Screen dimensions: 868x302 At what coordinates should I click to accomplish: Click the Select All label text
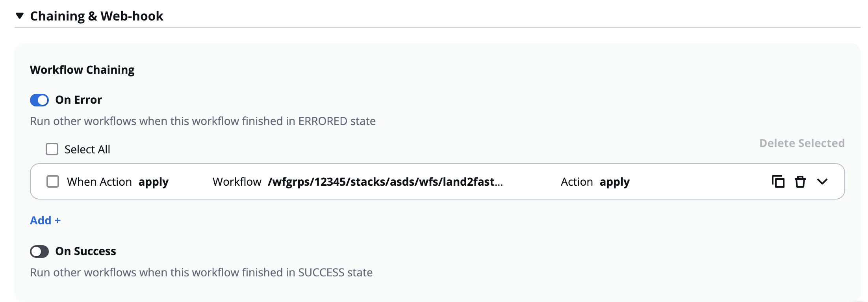(87, 149)
